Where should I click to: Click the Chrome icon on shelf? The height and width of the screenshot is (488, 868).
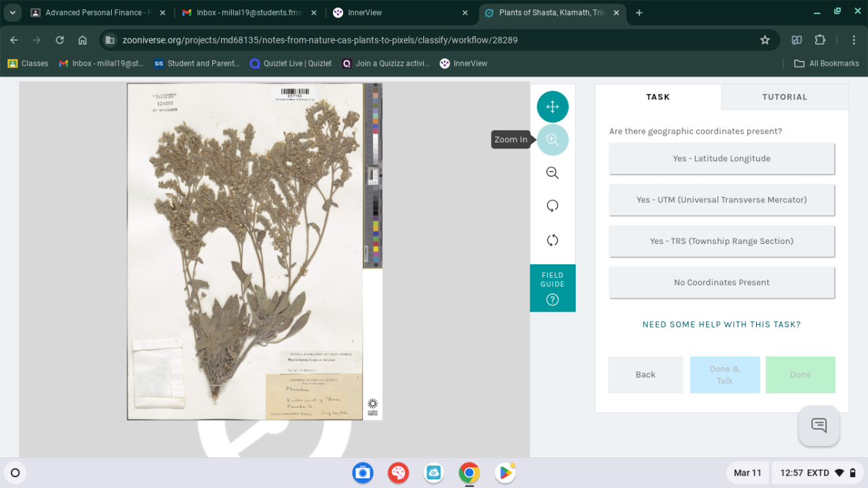tap(469, 472)
